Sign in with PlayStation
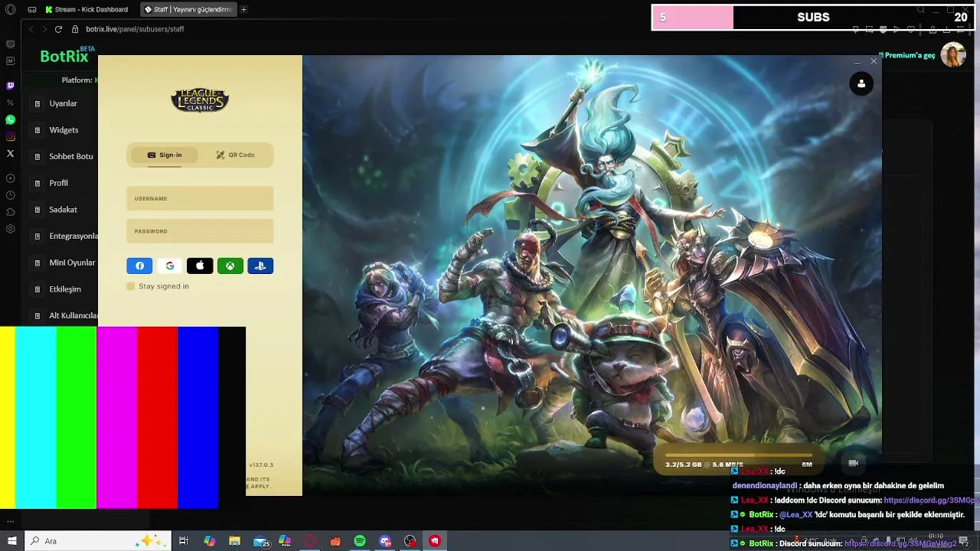This screenshot has height=551, width=980. (x=260, y=266)
